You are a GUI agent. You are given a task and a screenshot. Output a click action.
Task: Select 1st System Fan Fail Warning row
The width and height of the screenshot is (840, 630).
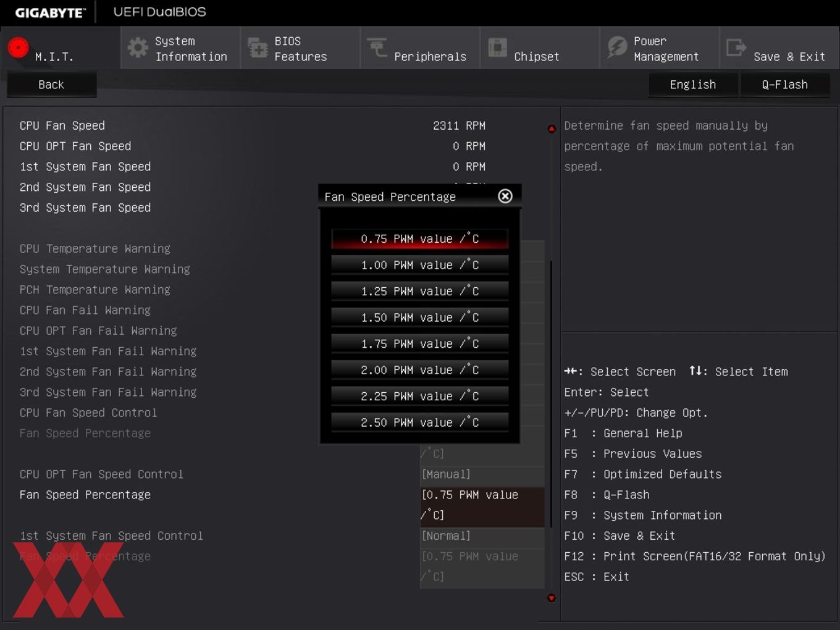[107, 351]
